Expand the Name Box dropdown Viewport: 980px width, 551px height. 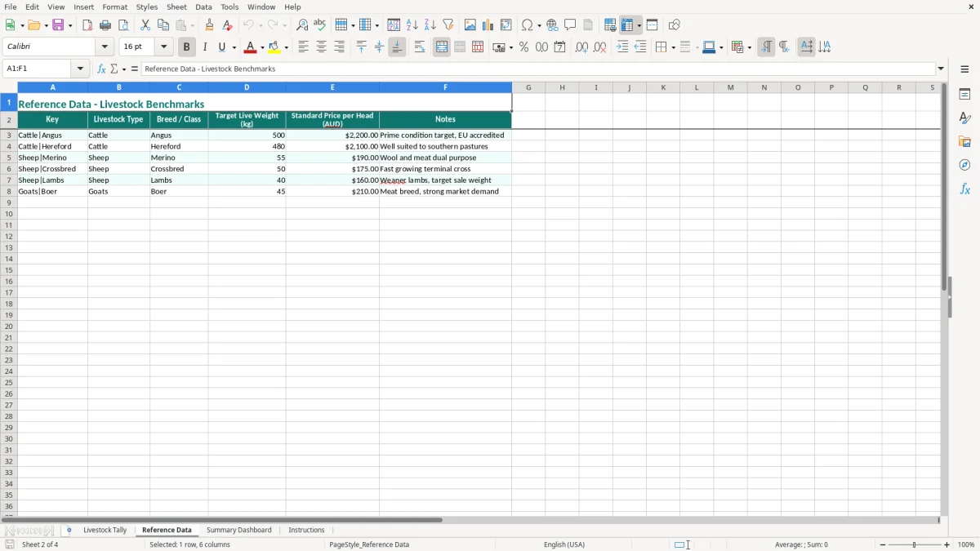point(81,69)
